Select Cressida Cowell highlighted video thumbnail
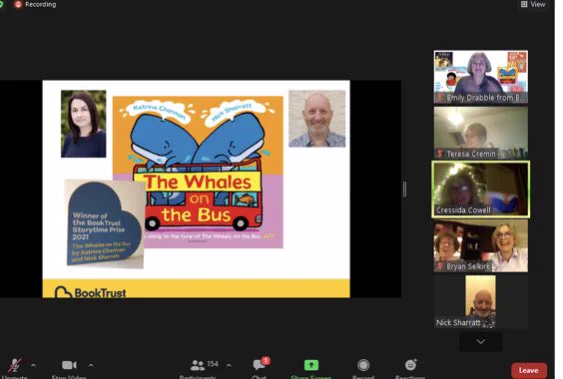This screenshot has height=379, width=563. pos(481,190)
